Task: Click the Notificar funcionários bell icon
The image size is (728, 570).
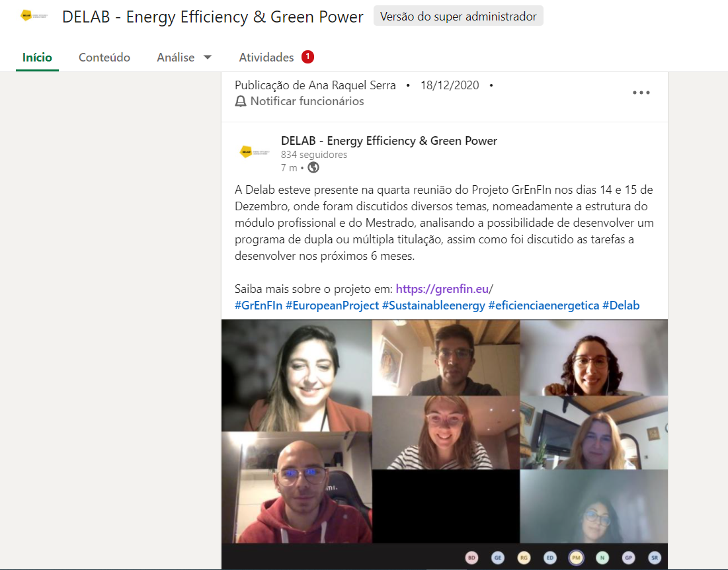Action: 241,101
